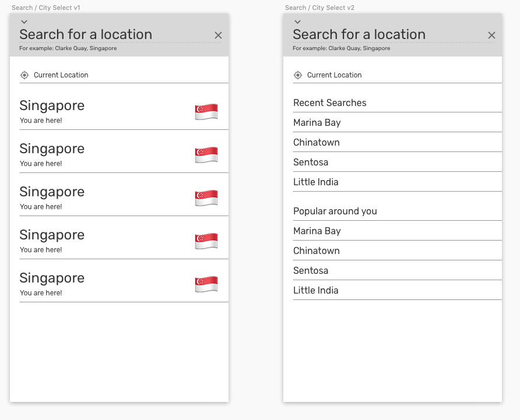Select the "Search / City Select v2" frame label

click(319, 8)
